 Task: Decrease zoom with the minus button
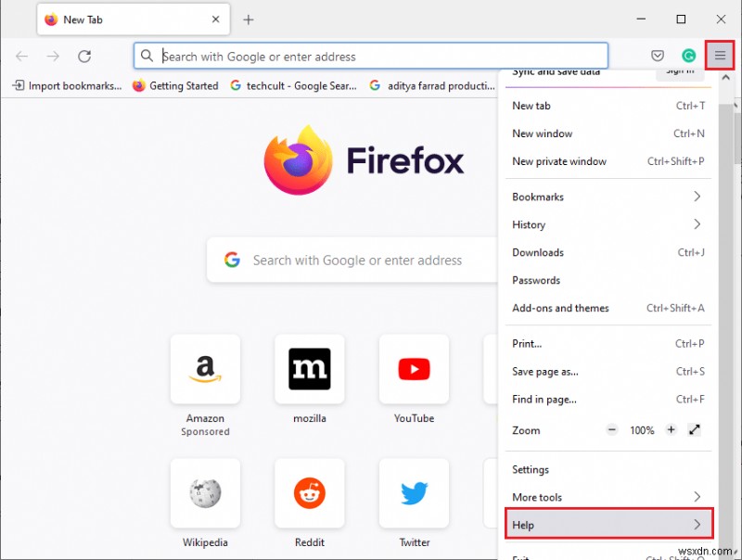tap(612, 430)
